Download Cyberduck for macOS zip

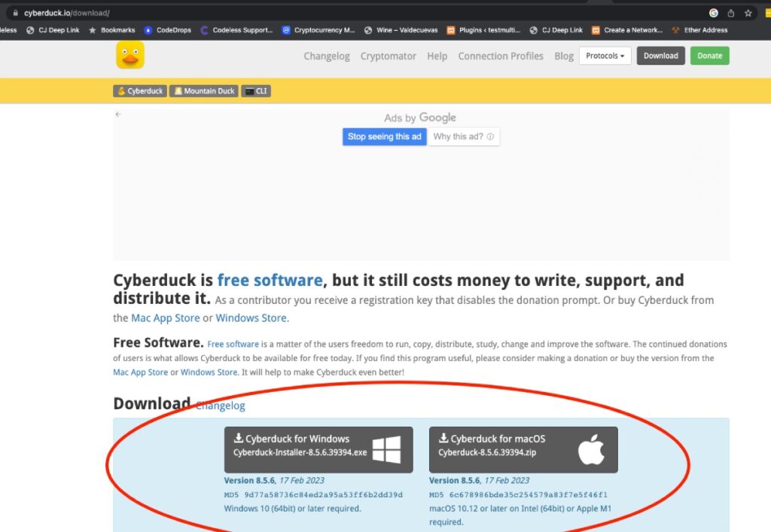click(523, 449)
